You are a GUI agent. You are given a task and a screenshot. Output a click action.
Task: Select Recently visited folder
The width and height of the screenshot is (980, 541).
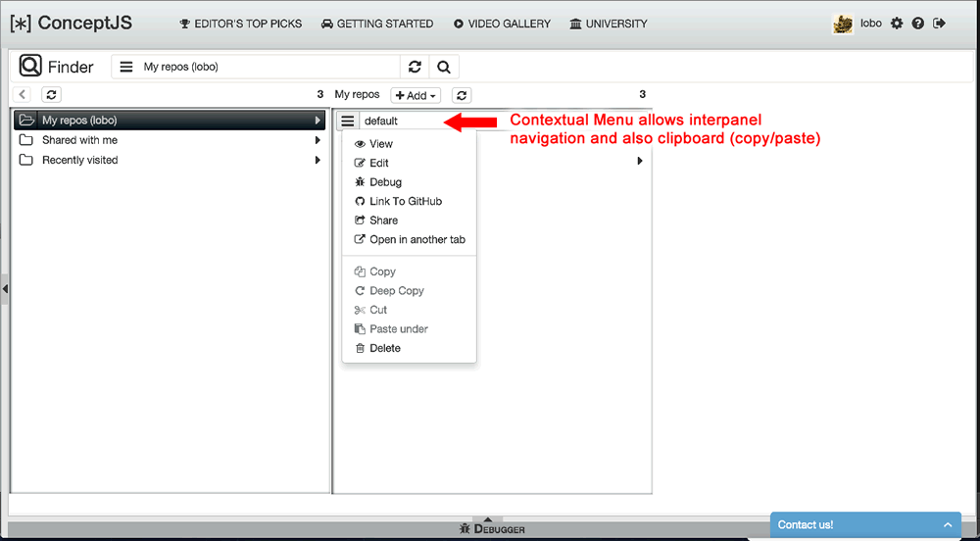[169, 160]
